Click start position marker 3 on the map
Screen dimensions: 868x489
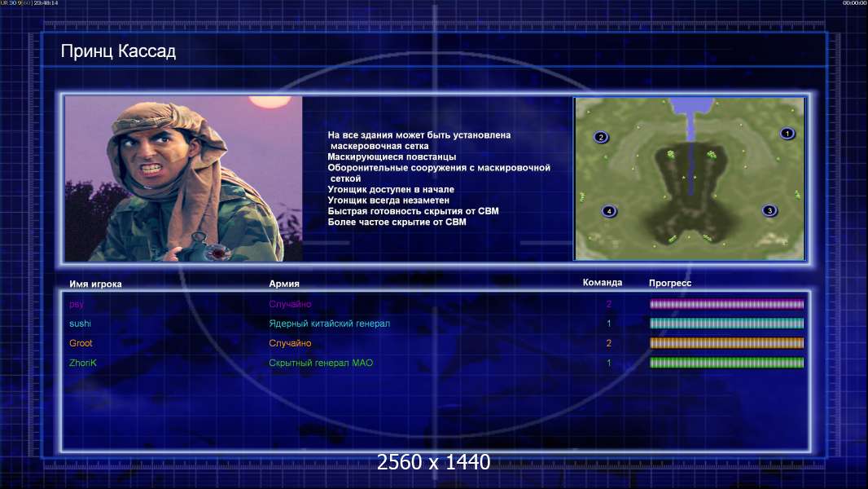point(769,210)
